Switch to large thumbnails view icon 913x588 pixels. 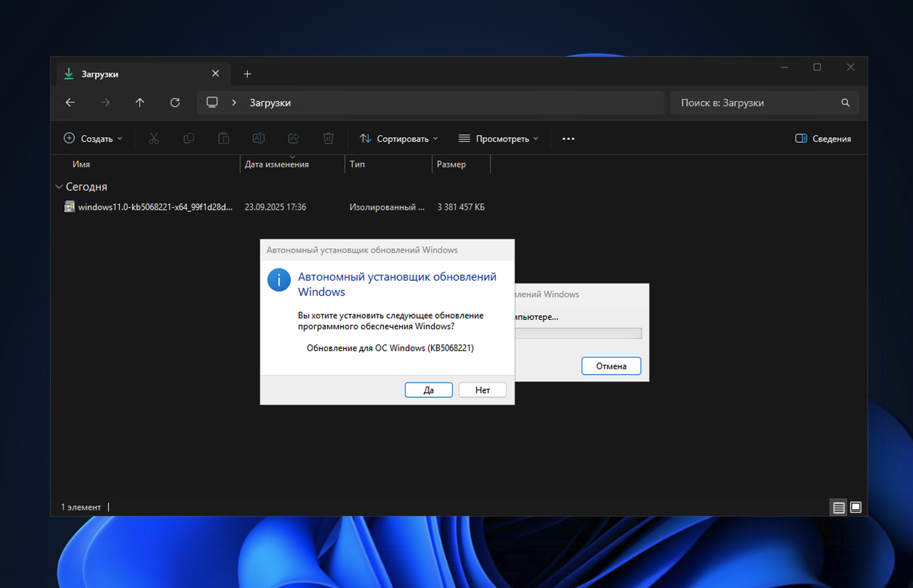856,508
